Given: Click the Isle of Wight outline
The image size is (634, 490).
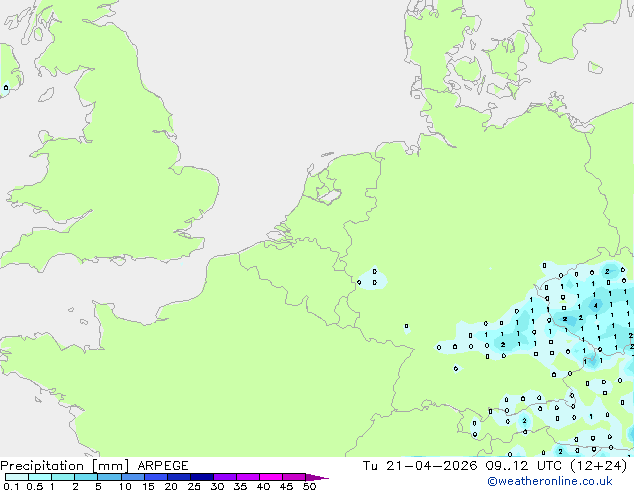Looking at the screenshot, I should [x=118, y=261].
